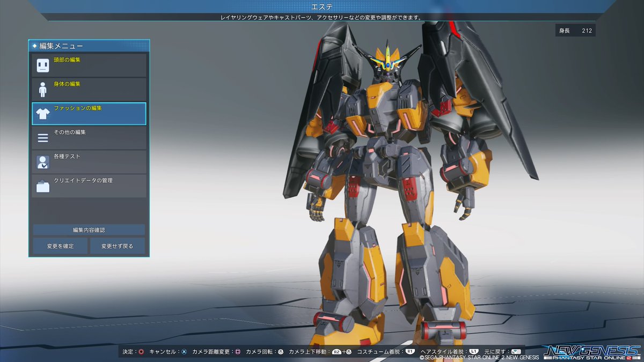
Task: Select the person icon for 各種テスト
Action: (43, 162)
